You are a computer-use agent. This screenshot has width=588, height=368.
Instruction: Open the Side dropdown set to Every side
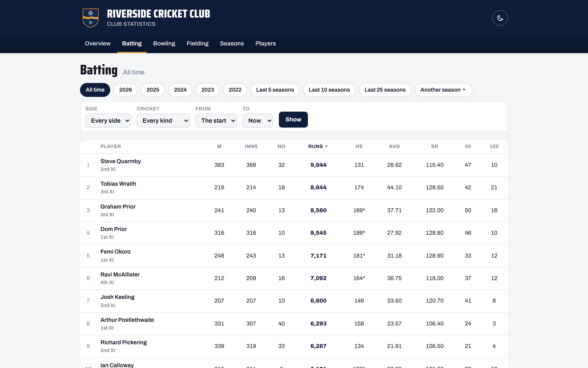108,121
